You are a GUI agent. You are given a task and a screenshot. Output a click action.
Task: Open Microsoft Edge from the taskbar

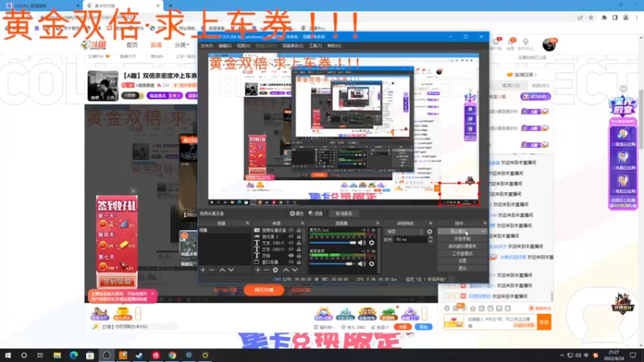point(73,356)
